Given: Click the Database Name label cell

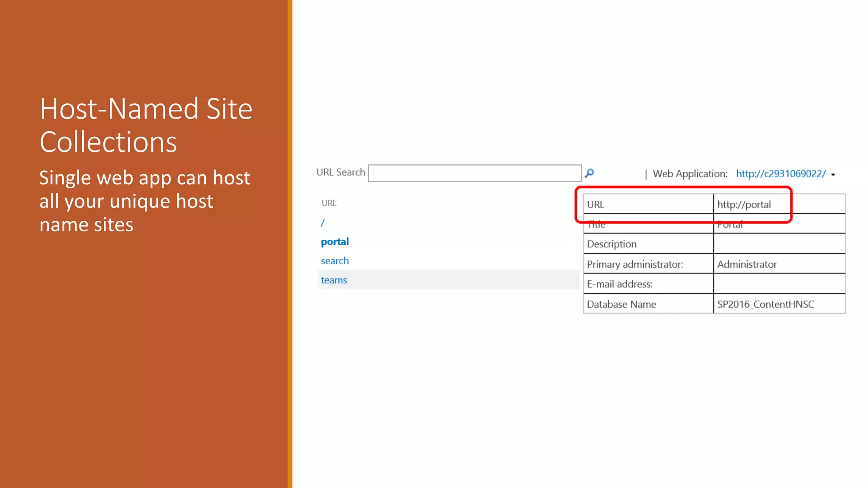Looking at the screenshot, I should pyautogui.click(x=648, y=304).
